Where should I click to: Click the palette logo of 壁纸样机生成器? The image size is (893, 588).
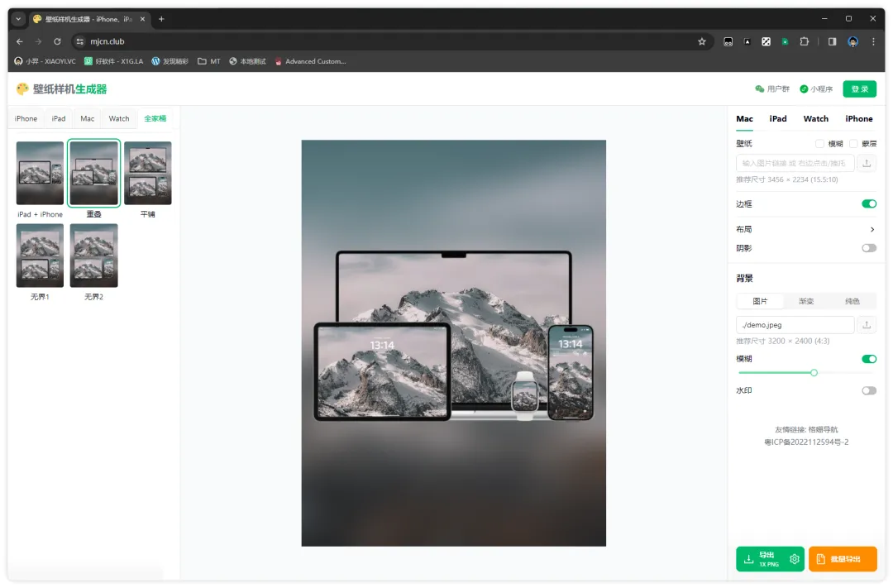pos(22,88)
